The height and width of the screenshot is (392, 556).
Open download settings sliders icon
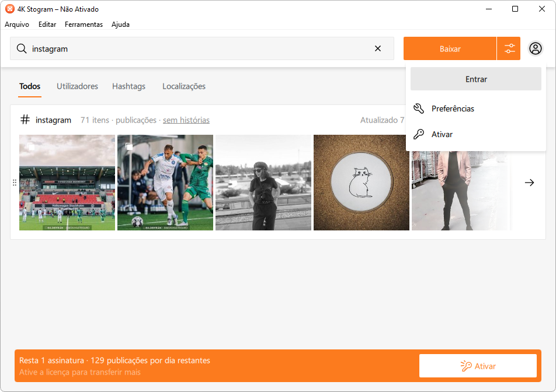[x=509, y=49]
